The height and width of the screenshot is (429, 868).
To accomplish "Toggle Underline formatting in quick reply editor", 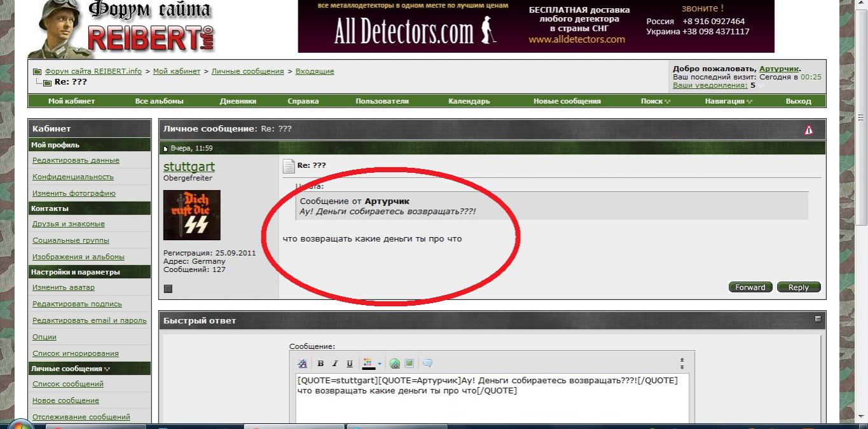I will tap(350, 364).
